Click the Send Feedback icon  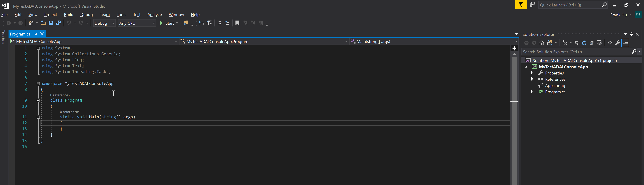[x=533, y=5]
